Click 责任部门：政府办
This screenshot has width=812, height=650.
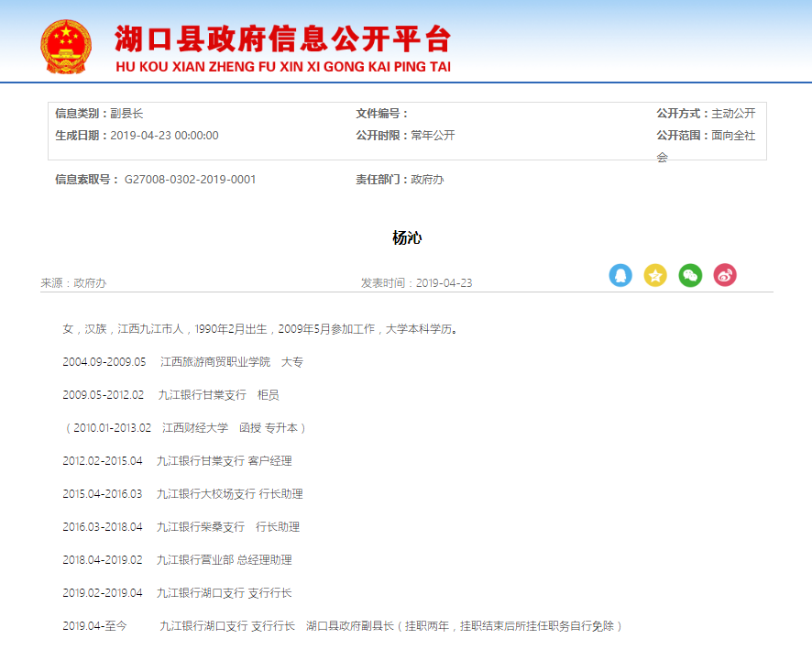coord(400,179)
